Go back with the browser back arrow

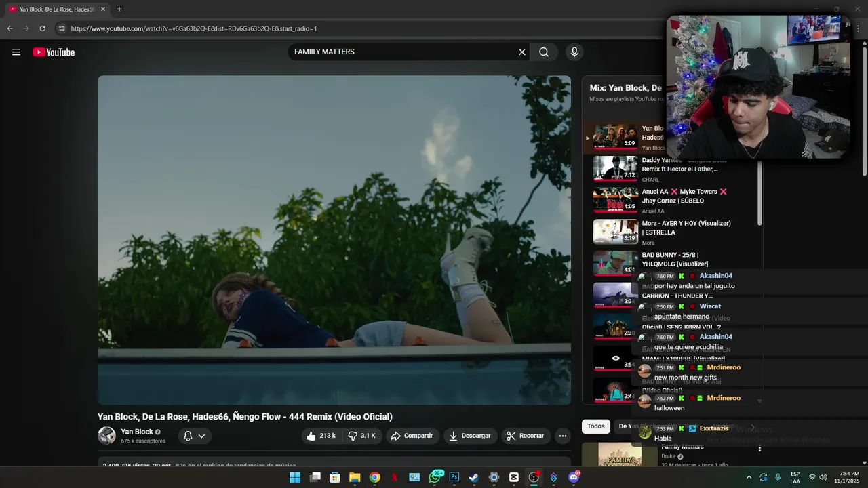pos(9,28)
